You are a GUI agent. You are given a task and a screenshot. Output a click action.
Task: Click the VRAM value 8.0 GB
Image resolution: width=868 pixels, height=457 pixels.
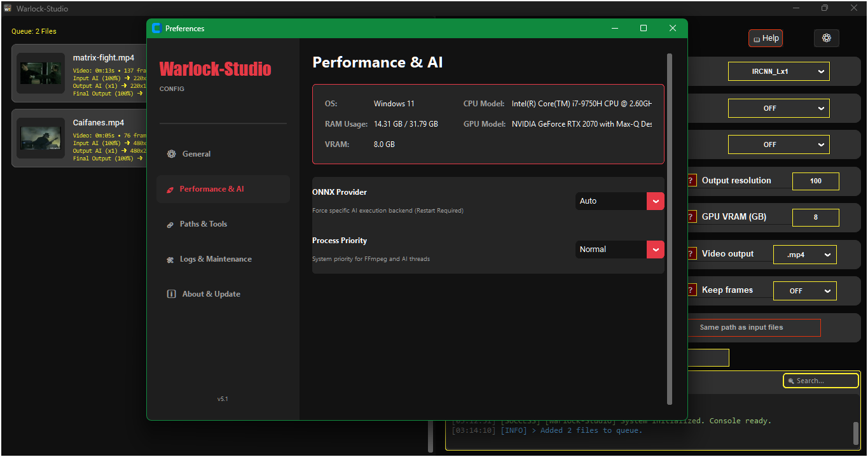[x=384, y=144]
